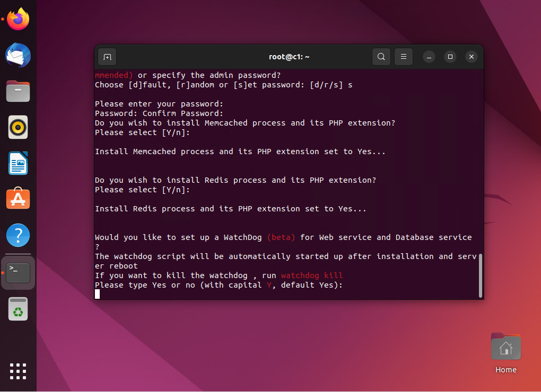
Task: Click 'Install Redis process' status line
Action: coord(231,209)
